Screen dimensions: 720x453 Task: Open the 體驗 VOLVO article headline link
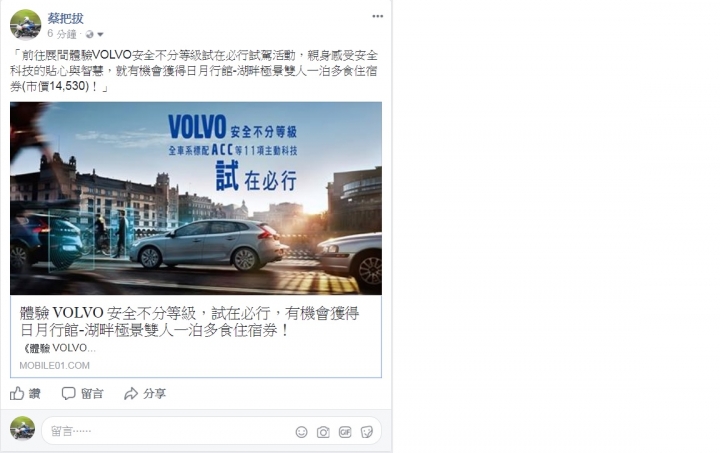point(190,321)
